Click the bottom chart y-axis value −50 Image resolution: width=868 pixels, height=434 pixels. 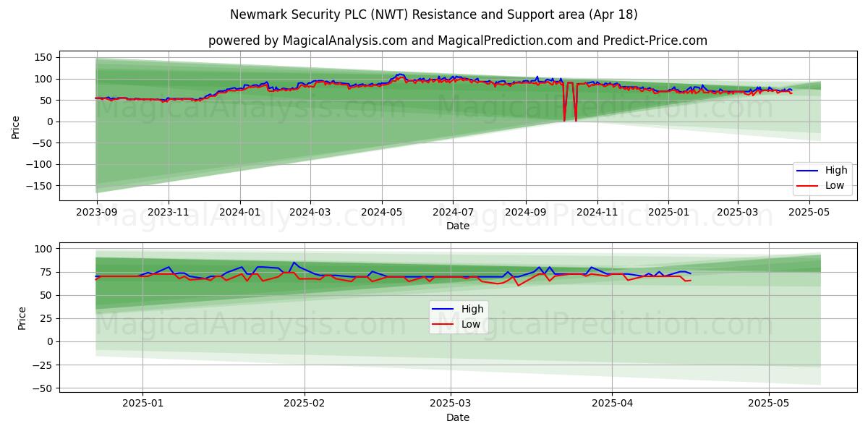coord(43,388)
